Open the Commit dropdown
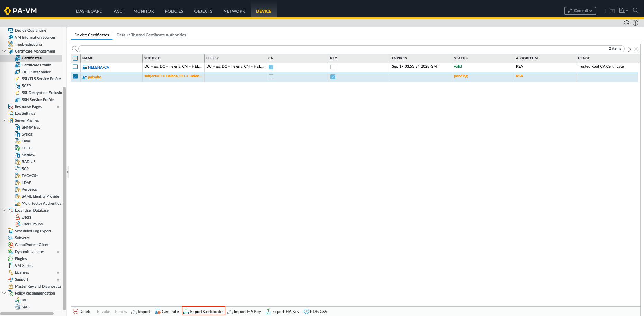 pyautogui.click(x=580, y=11)
